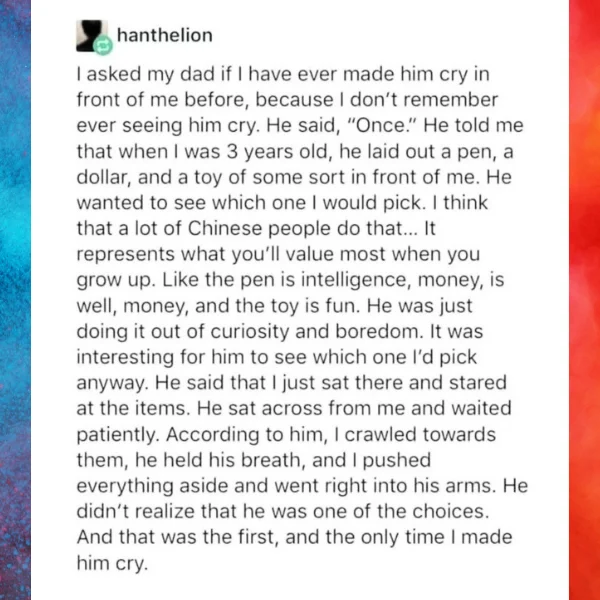Open the hanthelion username link
The height and width of the screenshot is (600, 600).
pyautogui.click(x=164, y=35)
